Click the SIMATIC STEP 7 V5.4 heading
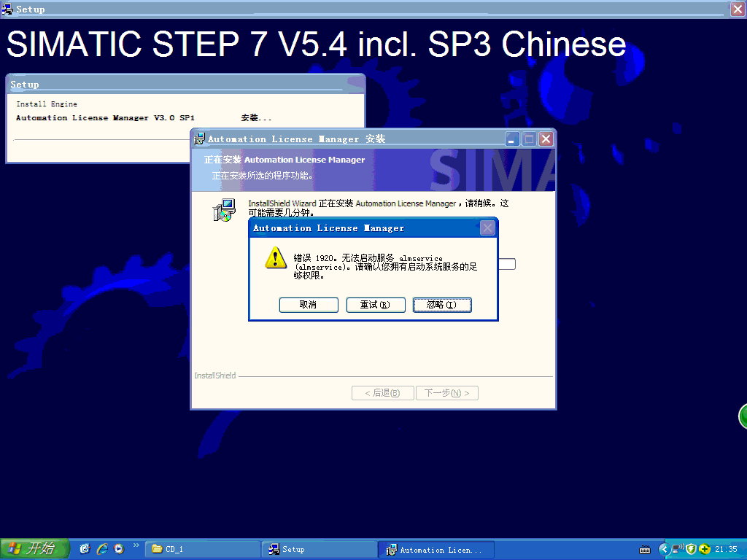The width and height of the screenshot is (747, 560). [x=317, y=44]
